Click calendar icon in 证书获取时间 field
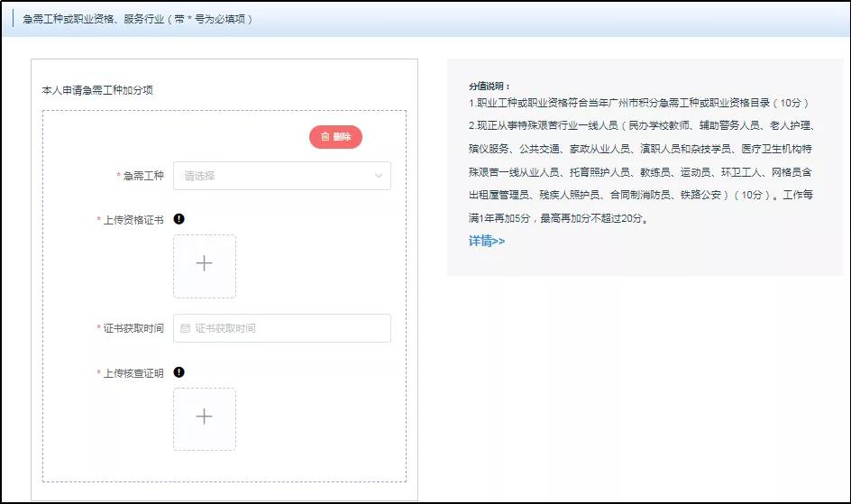 pyautogui.click(x=185, y=328)
